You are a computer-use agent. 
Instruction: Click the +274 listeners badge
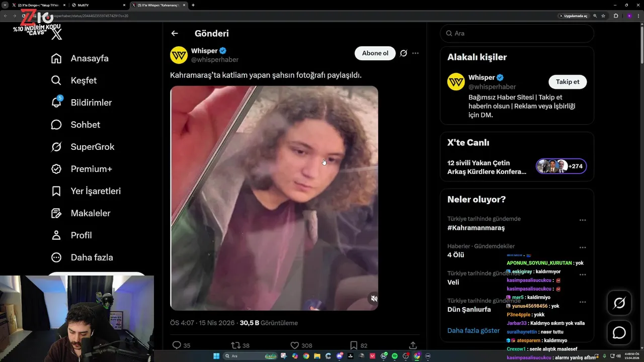[561, 166]
